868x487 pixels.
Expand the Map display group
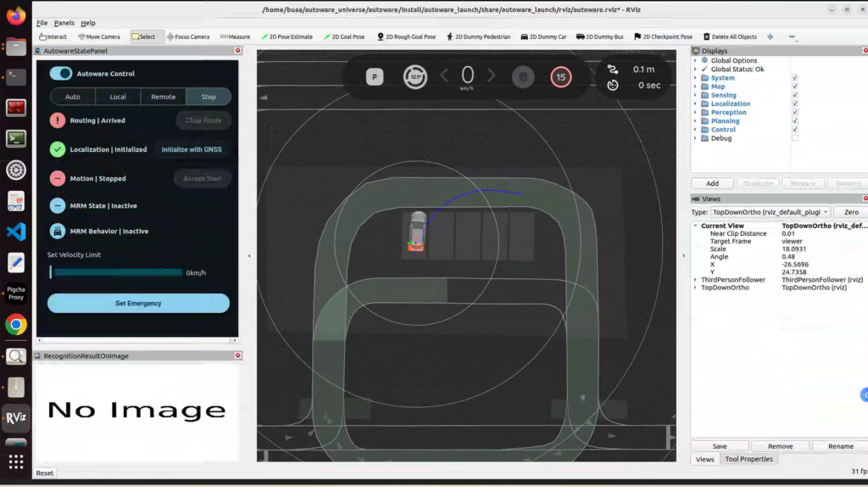pos(696,87)
